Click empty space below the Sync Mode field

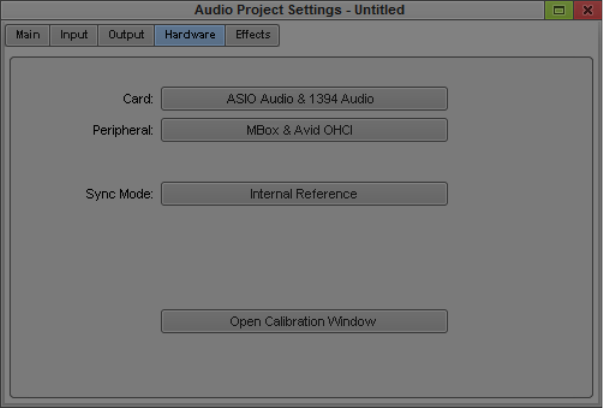pos(304,255)
